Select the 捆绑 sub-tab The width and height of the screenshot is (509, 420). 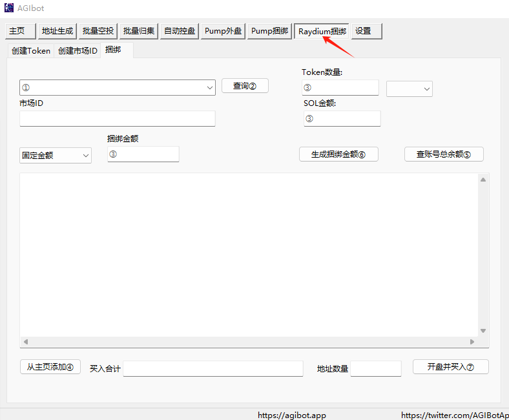coord(117,50)
